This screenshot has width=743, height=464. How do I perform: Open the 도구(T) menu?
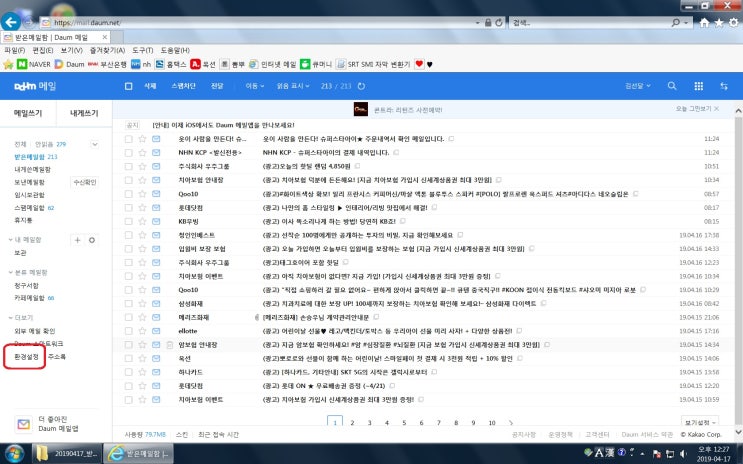143,50
